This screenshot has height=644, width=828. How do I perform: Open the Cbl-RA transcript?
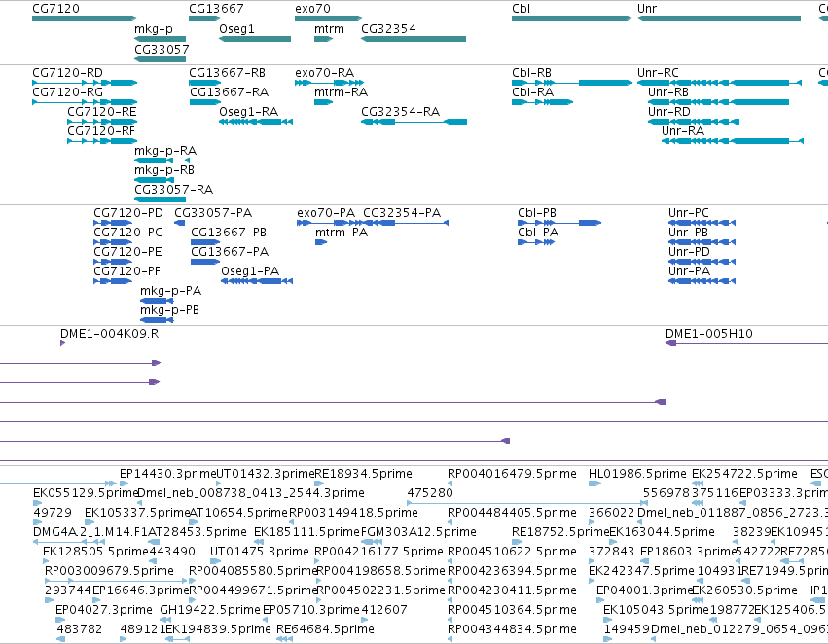(x=542, y=102)
